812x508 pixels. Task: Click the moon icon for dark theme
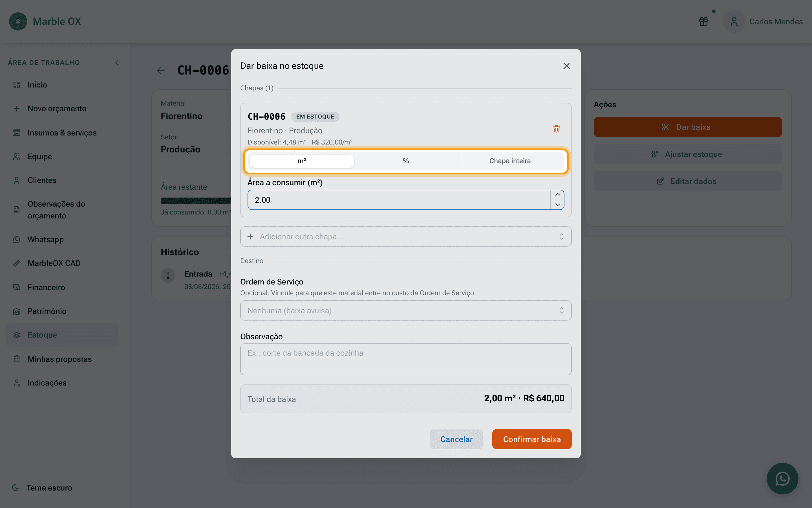16,487
